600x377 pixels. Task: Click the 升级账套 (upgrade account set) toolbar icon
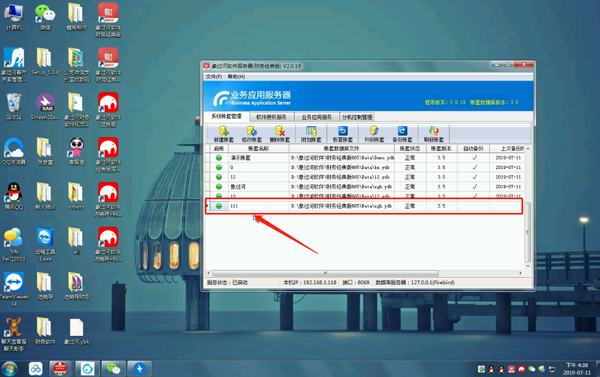tap(374, 134)
